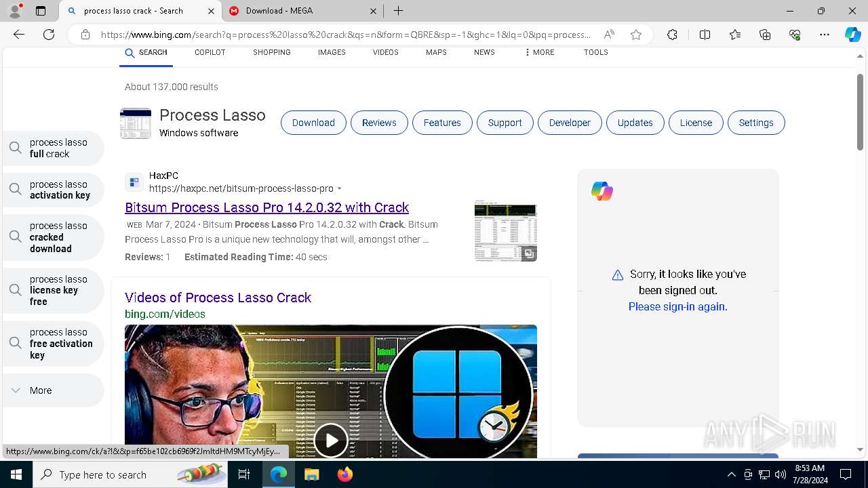Open Videos of Process Lasso Crack
The image size is (868, 488).
pyautogui.click(x=218, y=298)
